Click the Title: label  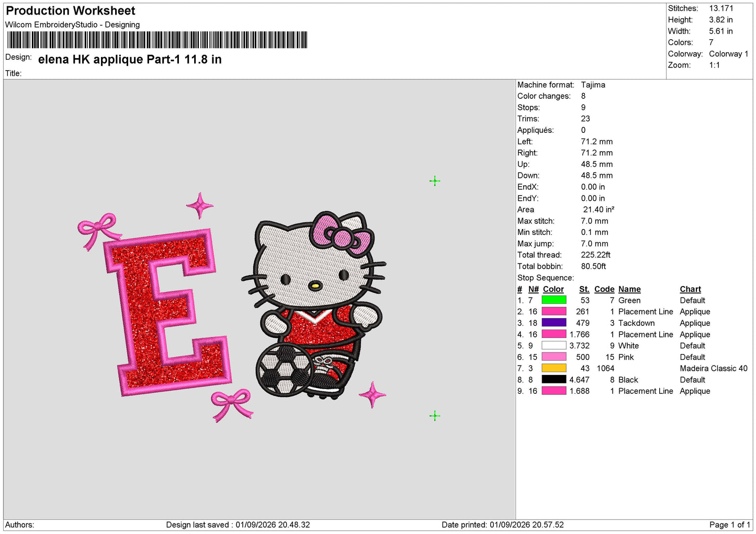[x=14, y=73]
